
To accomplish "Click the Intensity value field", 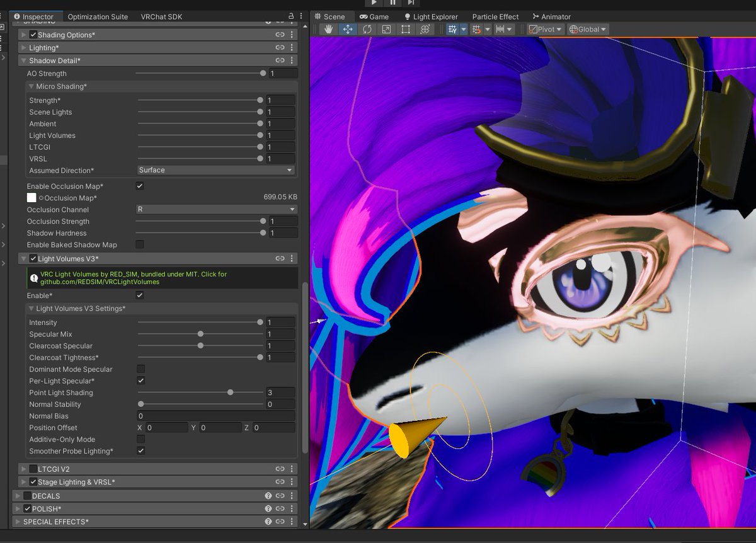I will coord(280,323).
